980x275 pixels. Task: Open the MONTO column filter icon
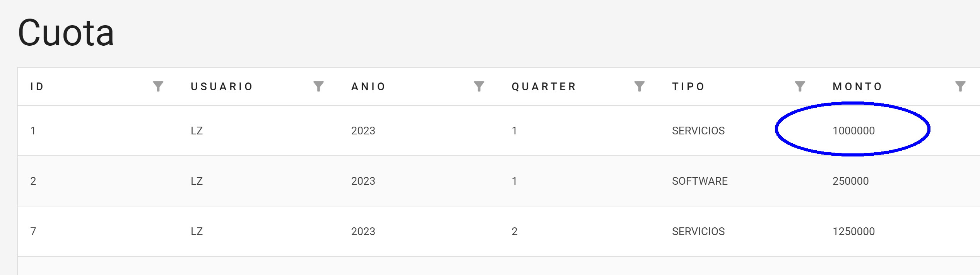point(960,86)
